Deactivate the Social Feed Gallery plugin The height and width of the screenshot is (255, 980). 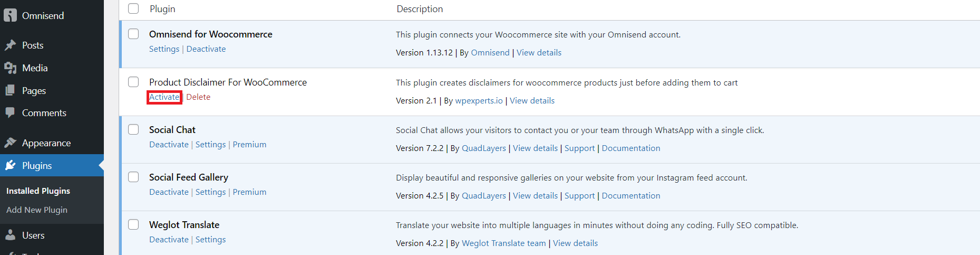(169, 192)
